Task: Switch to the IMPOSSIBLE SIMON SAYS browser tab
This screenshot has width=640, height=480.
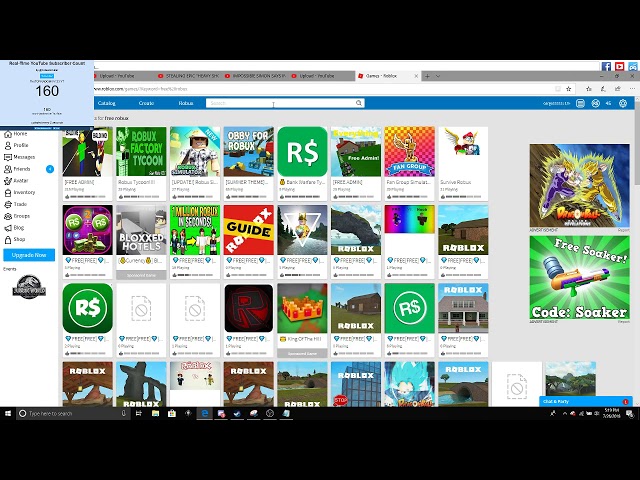Action: tap(255, 76)
